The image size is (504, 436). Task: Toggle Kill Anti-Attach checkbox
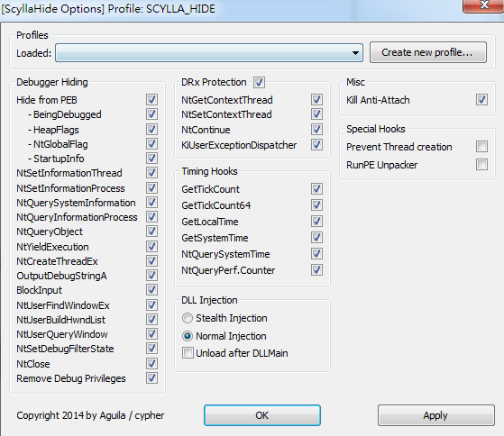tap(481, 99)
